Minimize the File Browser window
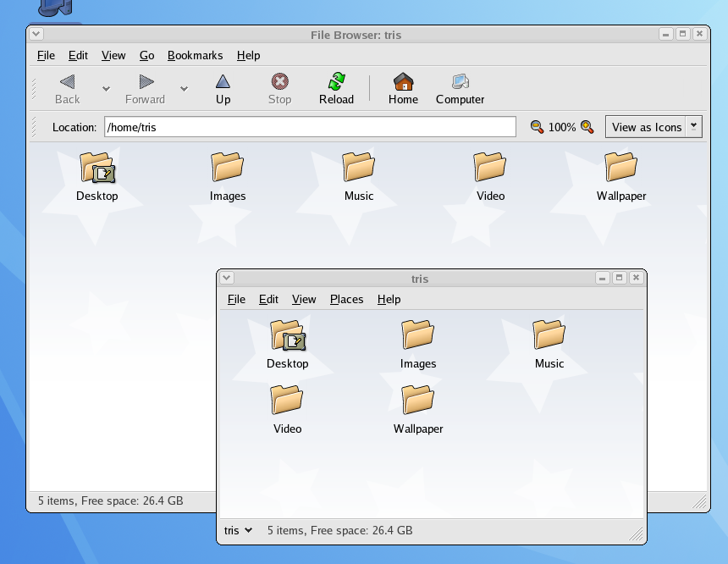The width and height of the screenshot is (728, 564). (x=666, y=34)
